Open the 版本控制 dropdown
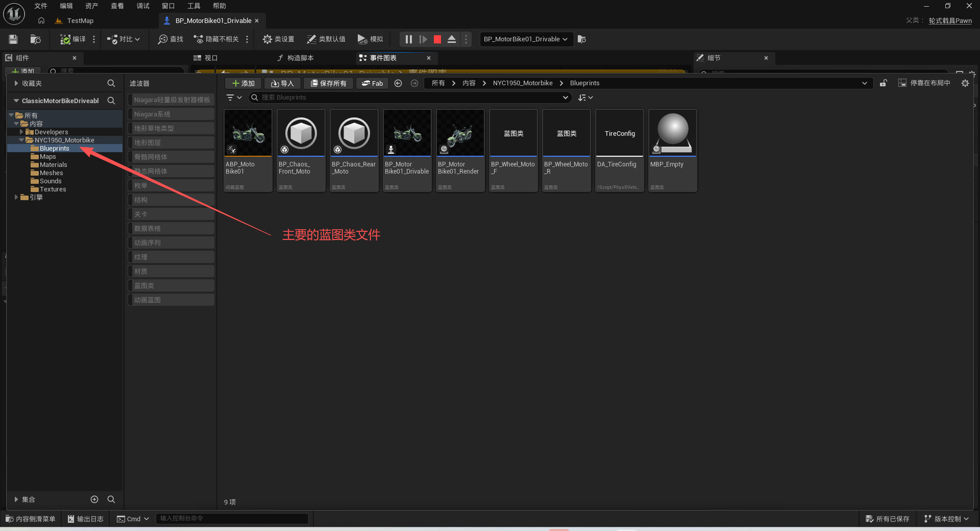The width and height of the screenshot is (980, 531). tap(947, 519)
